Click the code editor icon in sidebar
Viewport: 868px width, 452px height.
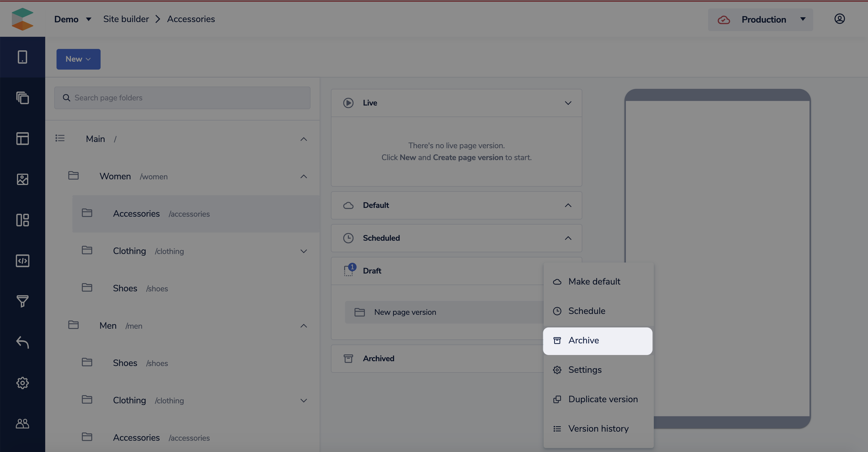(23, 261)
